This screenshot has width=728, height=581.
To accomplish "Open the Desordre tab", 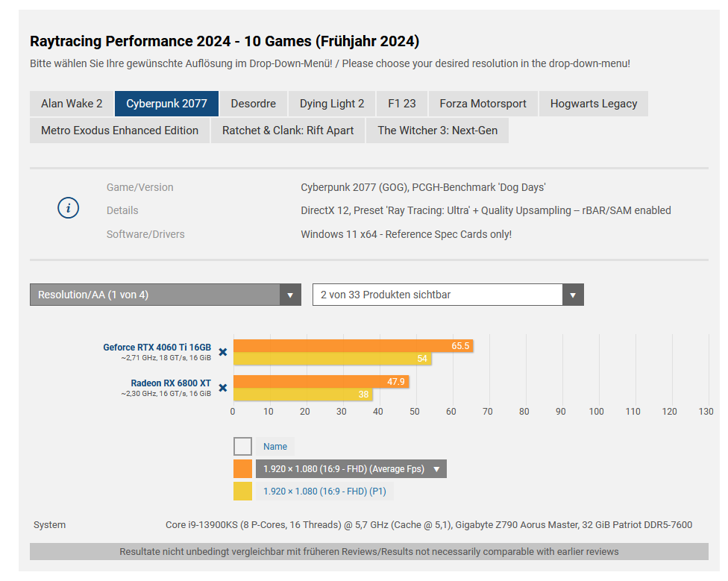I will [254, 104].
